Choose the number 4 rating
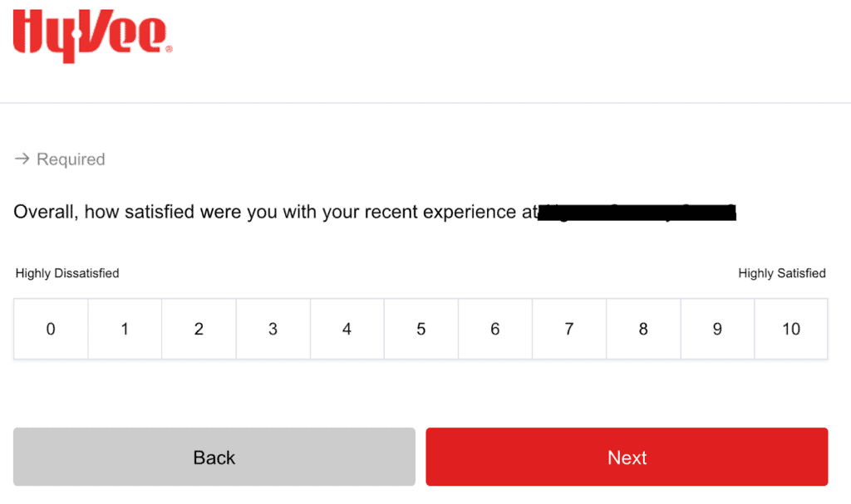 pyautogui.click(x=347, y=330)
